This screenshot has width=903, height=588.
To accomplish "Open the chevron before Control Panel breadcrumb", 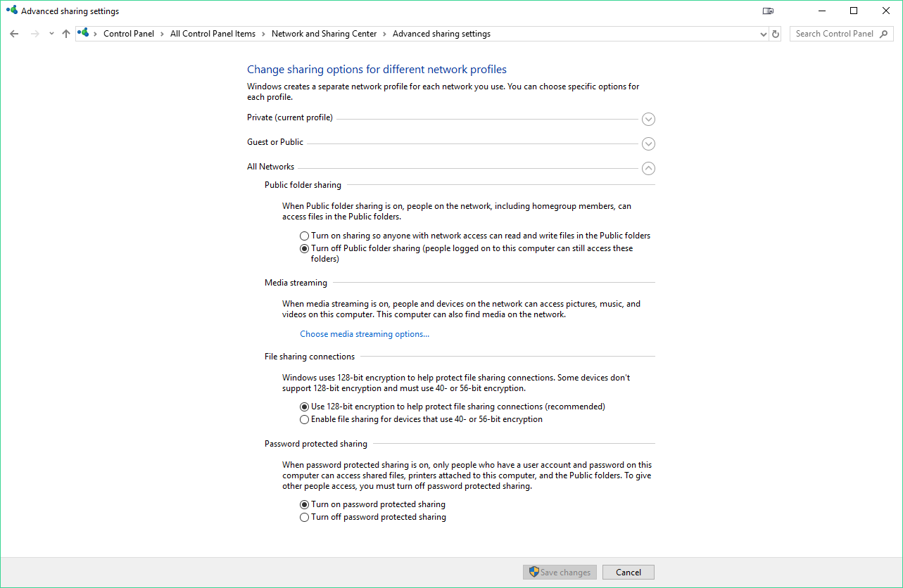I will point(96,34).
